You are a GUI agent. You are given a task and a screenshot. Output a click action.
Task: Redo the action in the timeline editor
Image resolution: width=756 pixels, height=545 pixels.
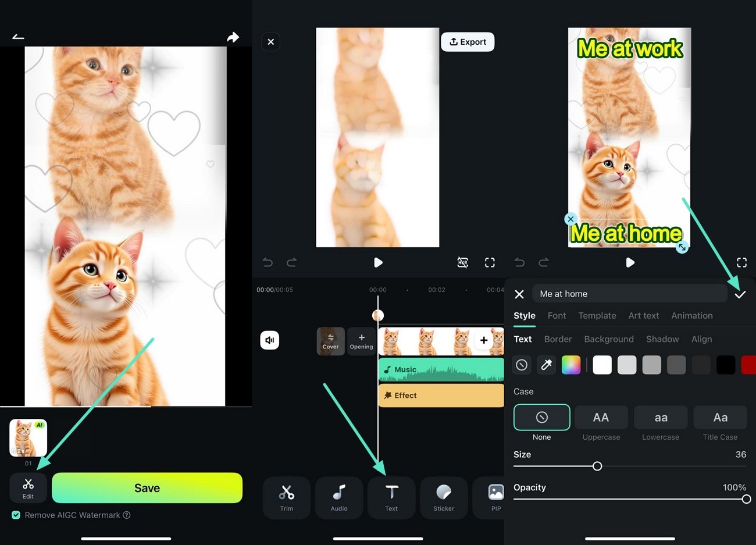coord(291,262)
